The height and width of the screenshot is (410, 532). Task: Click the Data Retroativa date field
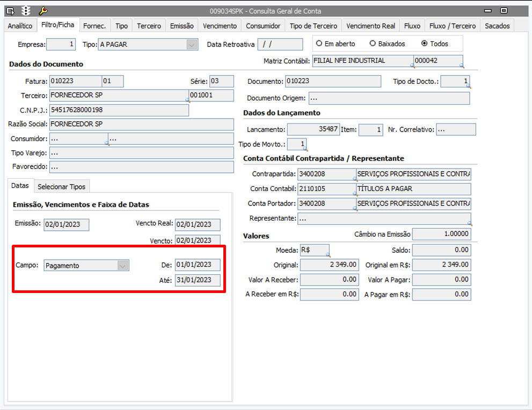click(x=280, y=45)
